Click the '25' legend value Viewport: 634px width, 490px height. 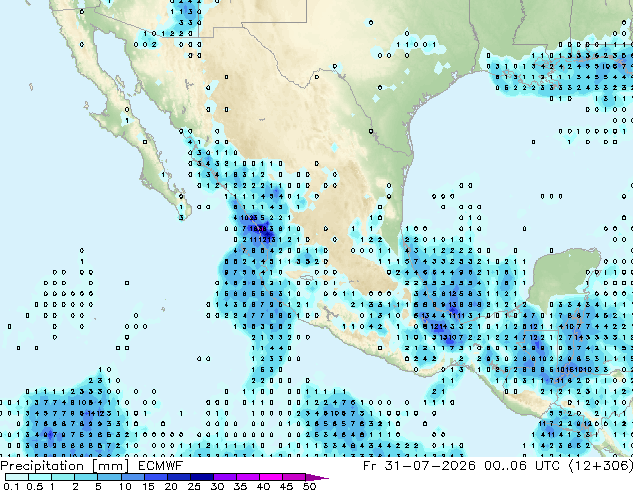pos(194,486)
